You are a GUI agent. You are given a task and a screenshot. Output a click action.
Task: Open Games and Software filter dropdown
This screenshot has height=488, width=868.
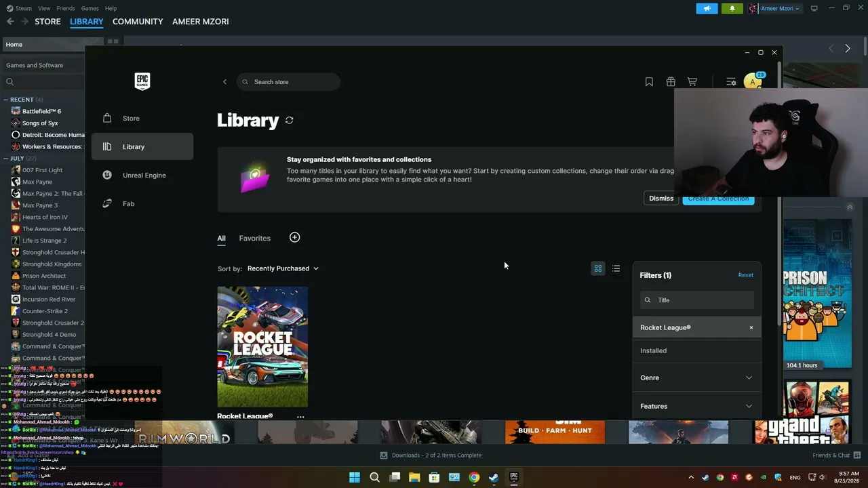click(x=42, y=65)
